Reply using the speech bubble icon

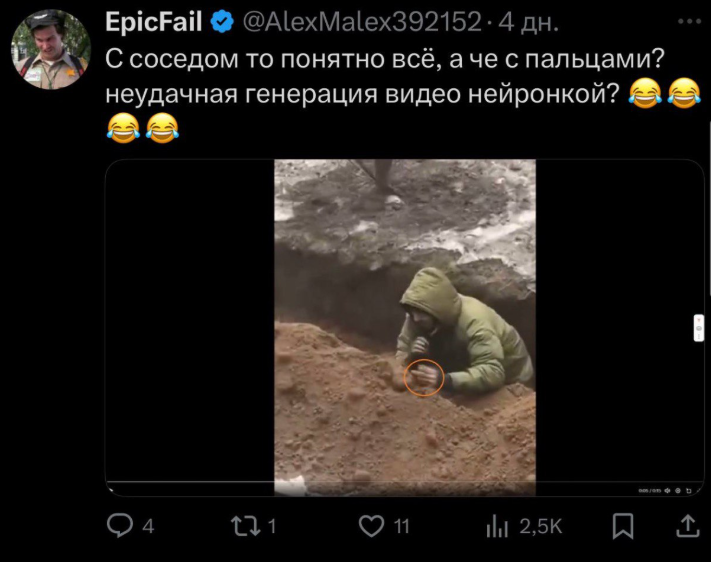point(120,526)
